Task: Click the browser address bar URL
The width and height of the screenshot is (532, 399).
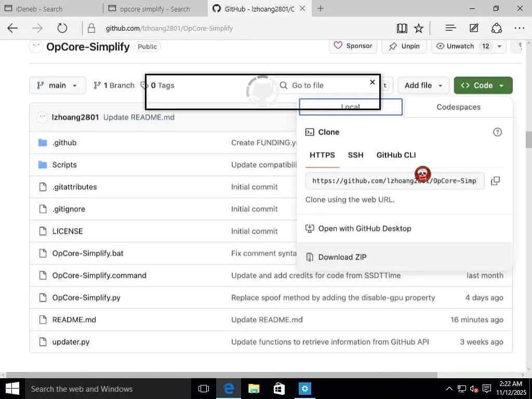Action: pos(169,28)
